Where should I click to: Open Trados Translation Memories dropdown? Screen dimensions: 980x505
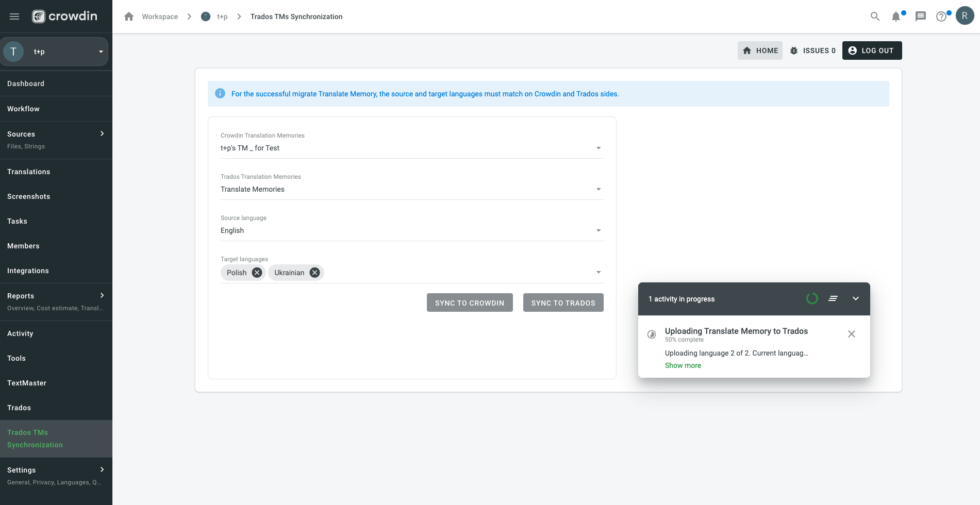click(x=412, y=189)
